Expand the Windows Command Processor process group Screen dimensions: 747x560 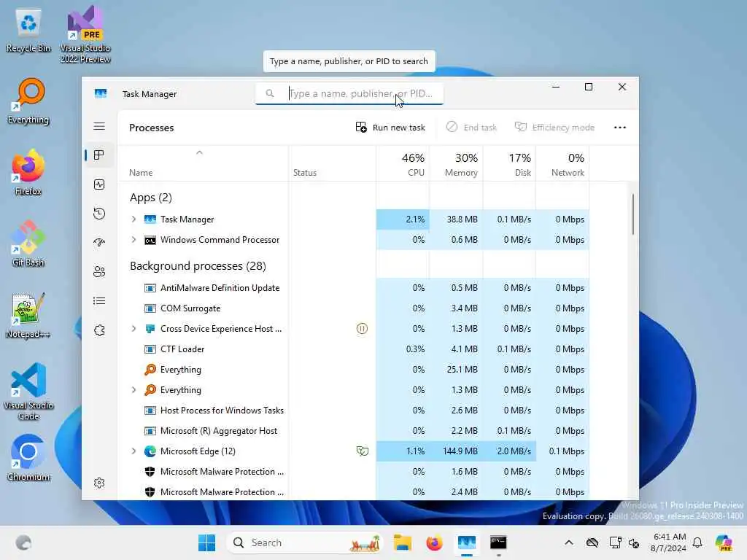134,239
